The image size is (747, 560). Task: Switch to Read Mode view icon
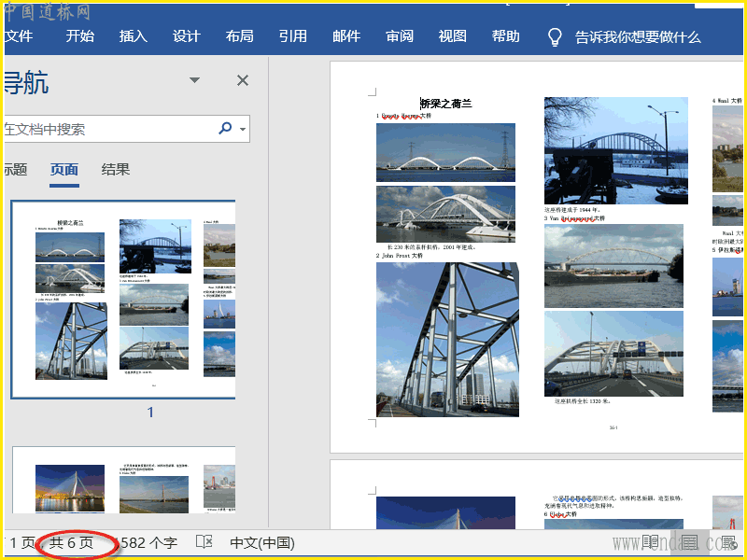651,542
